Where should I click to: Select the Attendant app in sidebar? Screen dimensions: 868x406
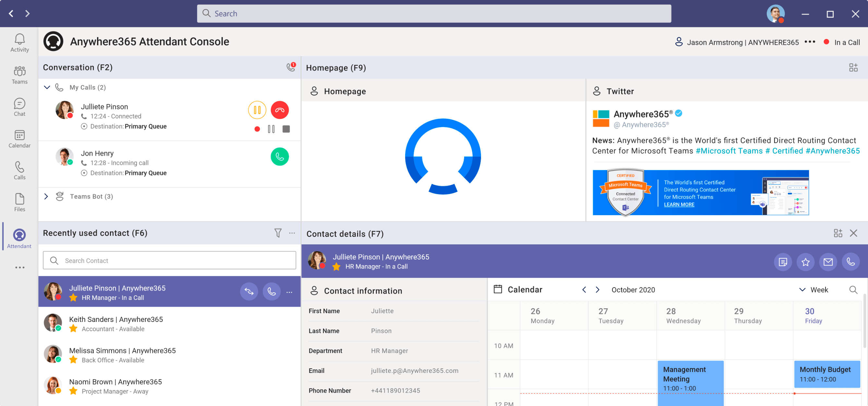(19, 239)
